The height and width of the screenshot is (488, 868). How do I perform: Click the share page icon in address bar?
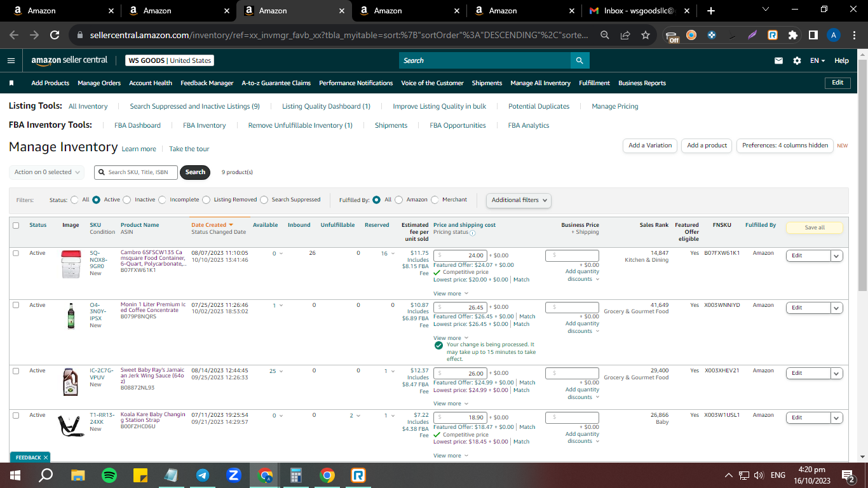click(625, 36)
